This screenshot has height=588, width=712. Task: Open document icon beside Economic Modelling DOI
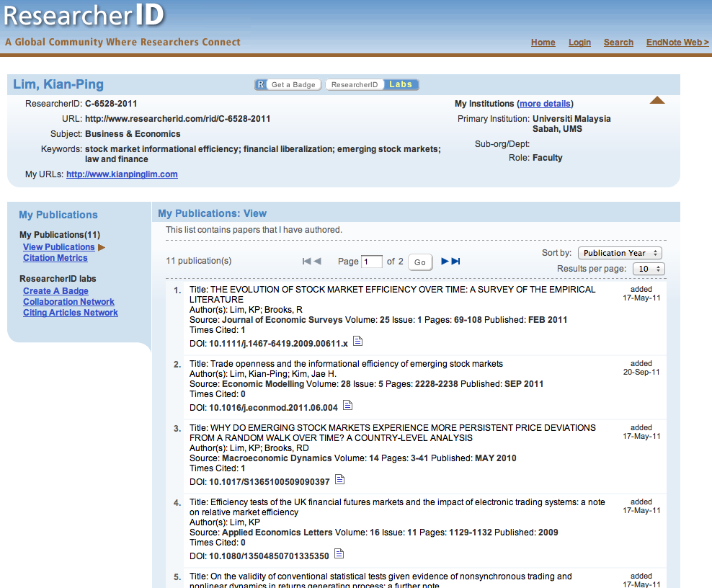tap(348, 406)
